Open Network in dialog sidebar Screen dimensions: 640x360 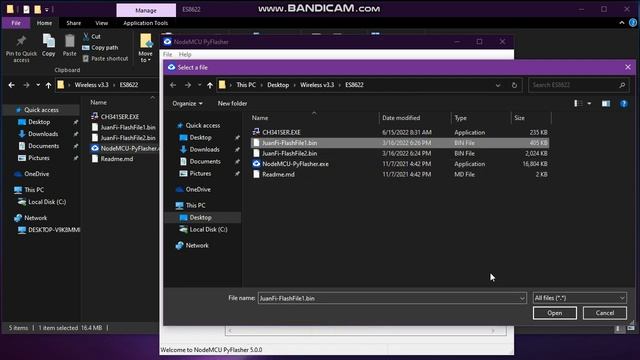[197, 245]
